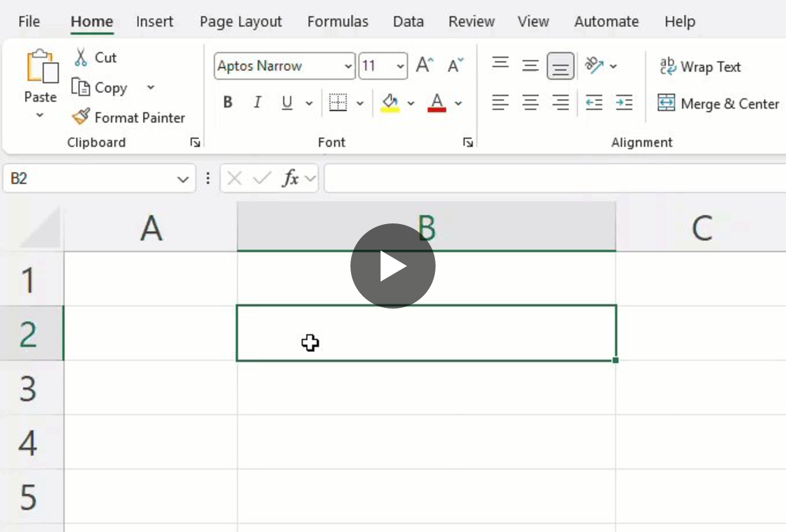
Task: Select column A header
Action: 151,227
